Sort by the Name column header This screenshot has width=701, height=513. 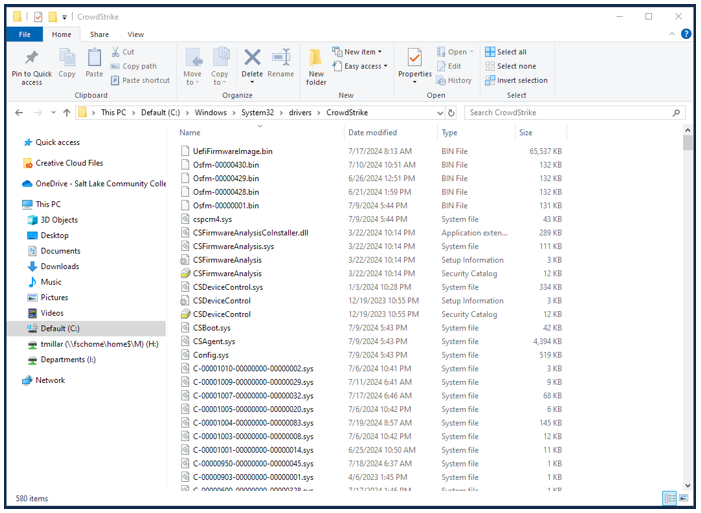coord(190,133)
